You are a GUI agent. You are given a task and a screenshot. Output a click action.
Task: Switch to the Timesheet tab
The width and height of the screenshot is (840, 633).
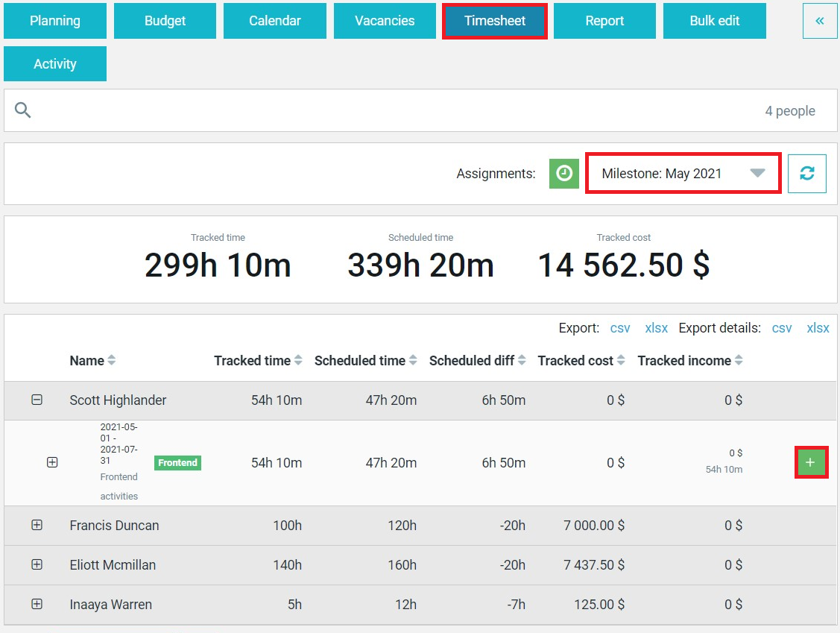[x=494, y=21]
